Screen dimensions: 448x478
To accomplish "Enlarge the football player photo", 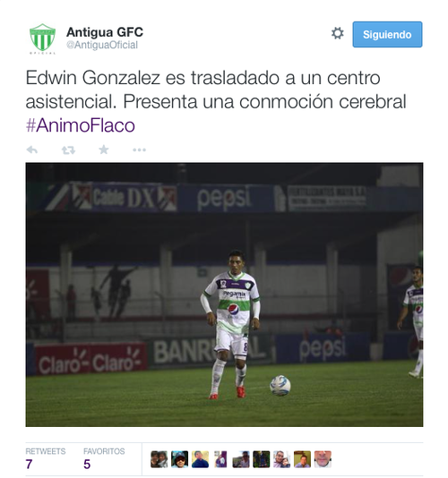I will pos(224,294).
